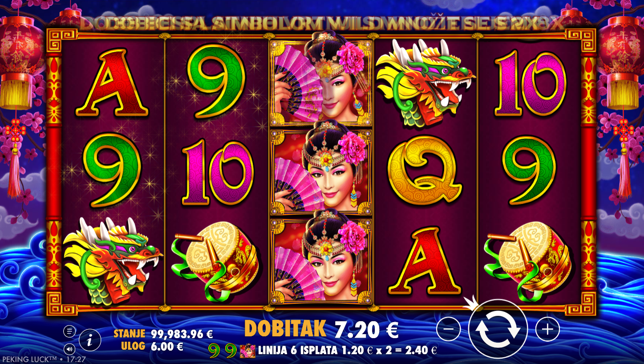This screenshot has height=364, width=644.
Task: Click the red A on reel one
Action: point(112,83)
